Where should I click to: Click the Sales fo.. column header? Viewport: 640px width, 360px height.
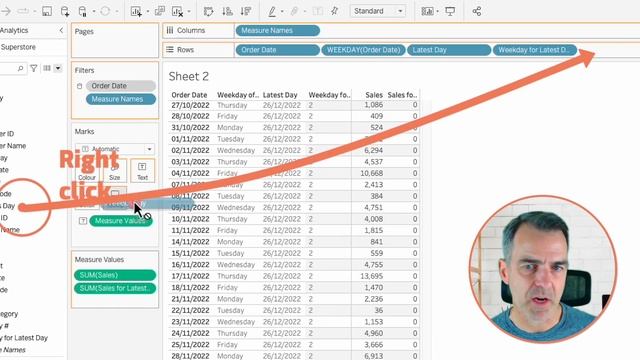[402, 95]
